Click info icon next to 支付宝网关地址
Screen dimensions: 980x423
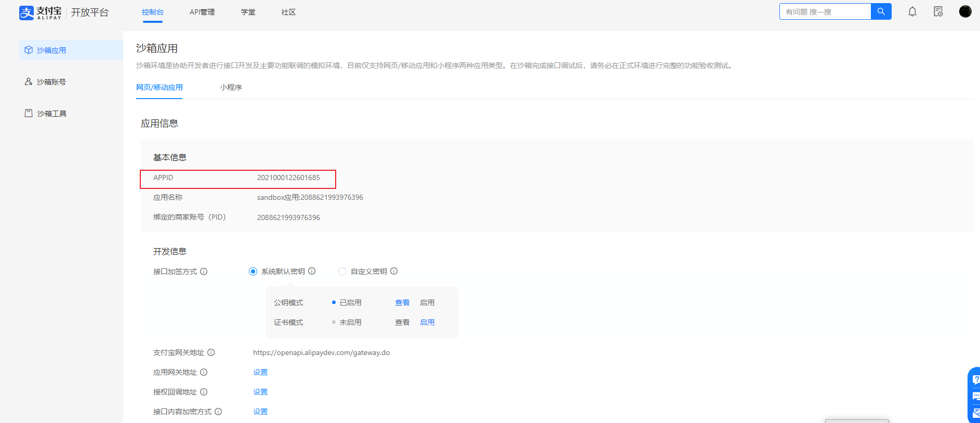211,352
